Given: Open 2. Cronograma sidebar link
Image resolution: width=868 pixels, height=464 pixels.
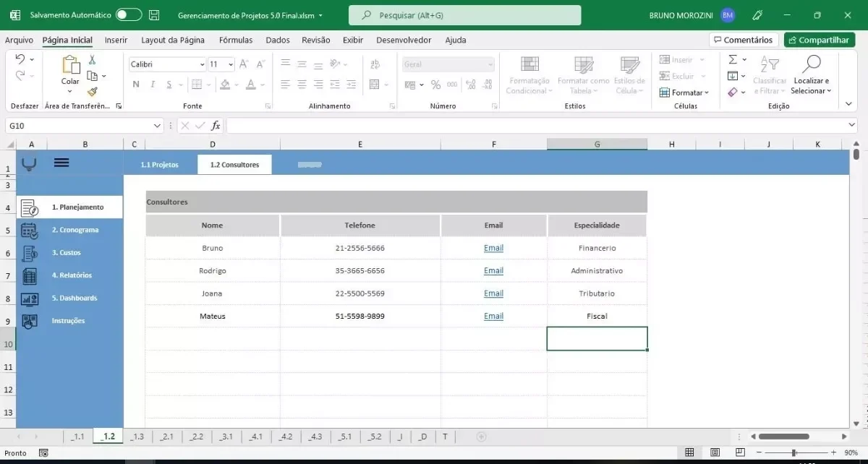Looking at the screenshot, I should tap(75, 230).
